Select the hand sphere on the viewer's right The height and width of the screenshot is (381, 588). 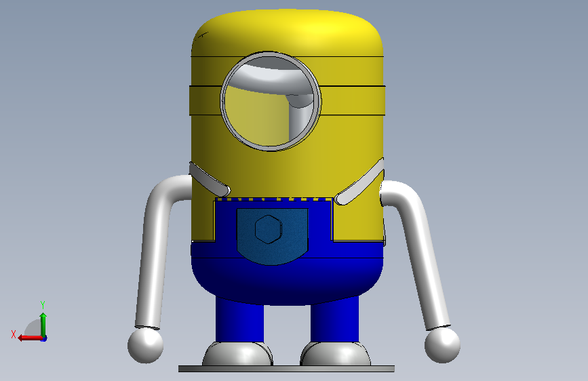coord(442,344)
